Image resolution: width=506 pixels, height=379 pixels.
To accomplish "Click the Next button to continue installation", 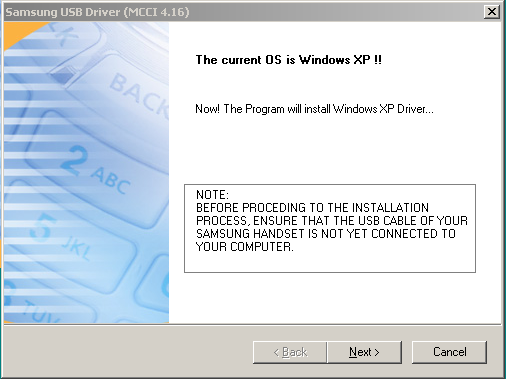I will point(364,352).
